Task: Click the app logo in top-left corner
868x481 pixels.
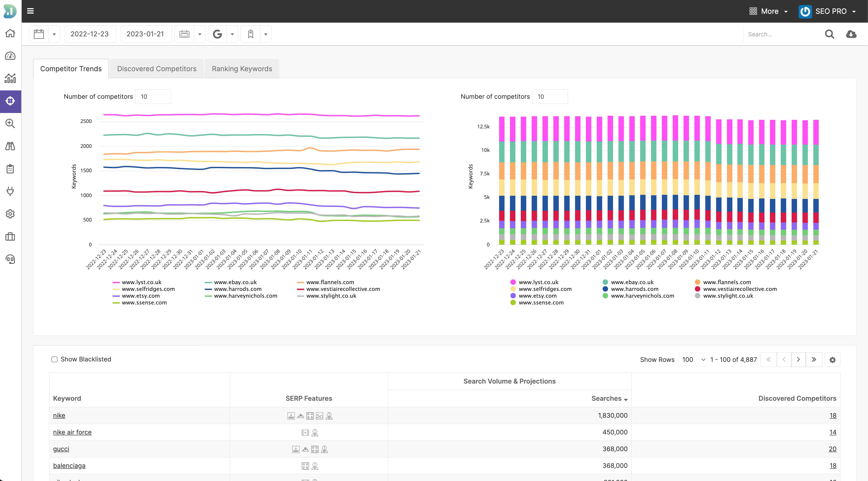Action: coord(10,11)
